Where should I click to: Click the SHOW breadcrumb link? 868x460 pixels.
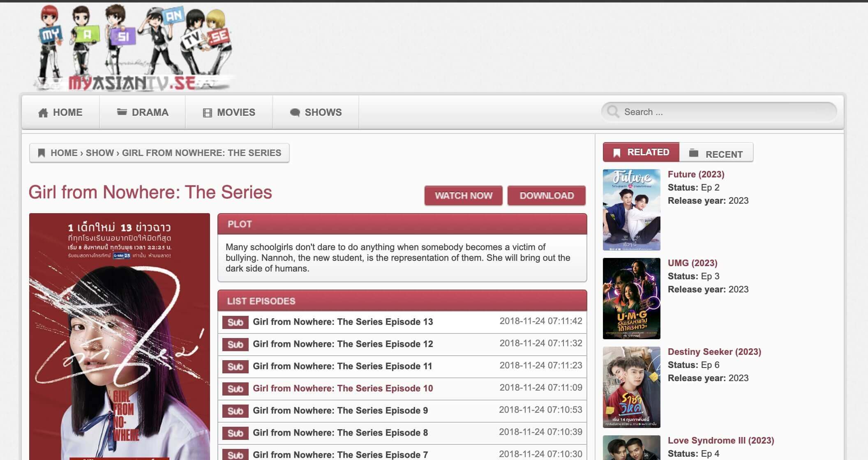pos(99,153)
